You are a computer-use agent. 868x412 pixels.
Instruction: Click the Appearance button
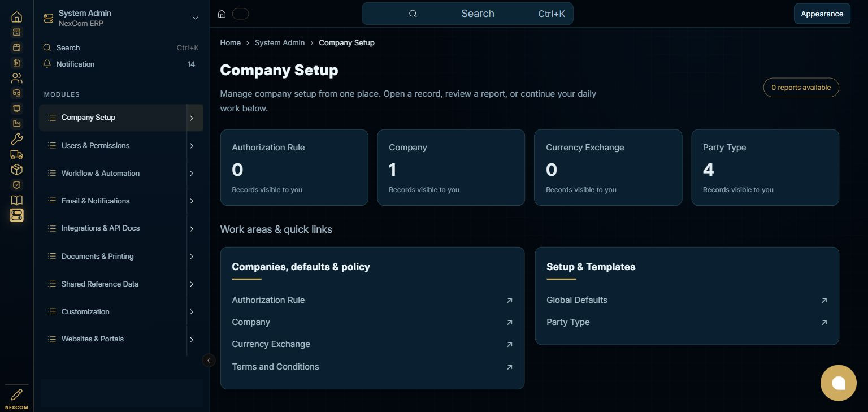pos(822,14)
